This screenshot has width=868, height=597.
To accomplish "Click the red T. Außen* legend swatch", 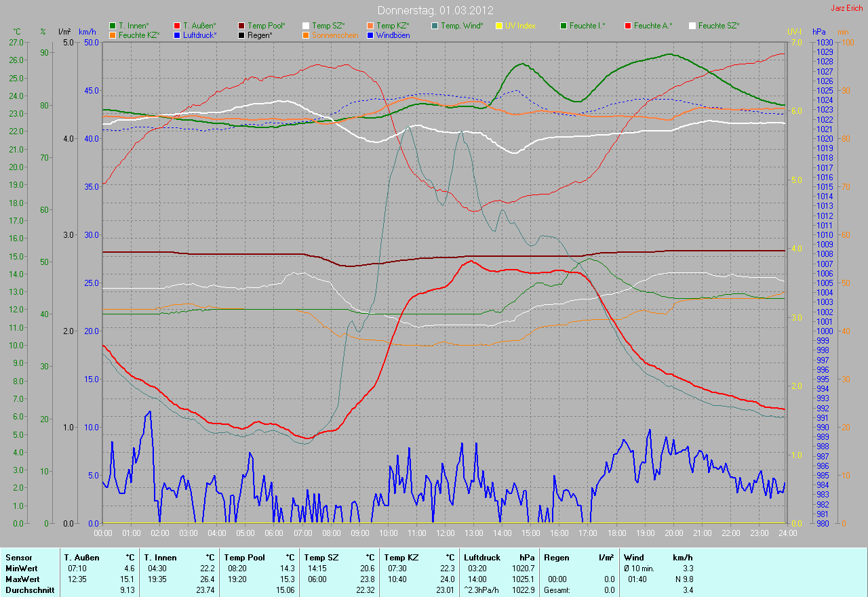I will point(177,26).
